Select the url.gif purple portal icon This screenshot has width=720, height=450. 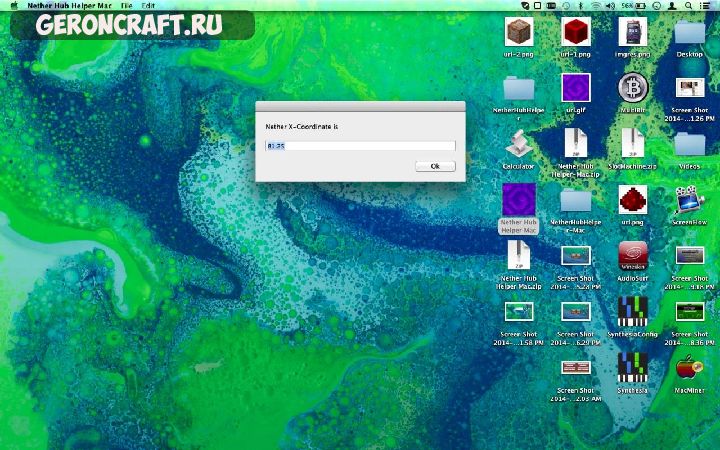coord(576,88)
